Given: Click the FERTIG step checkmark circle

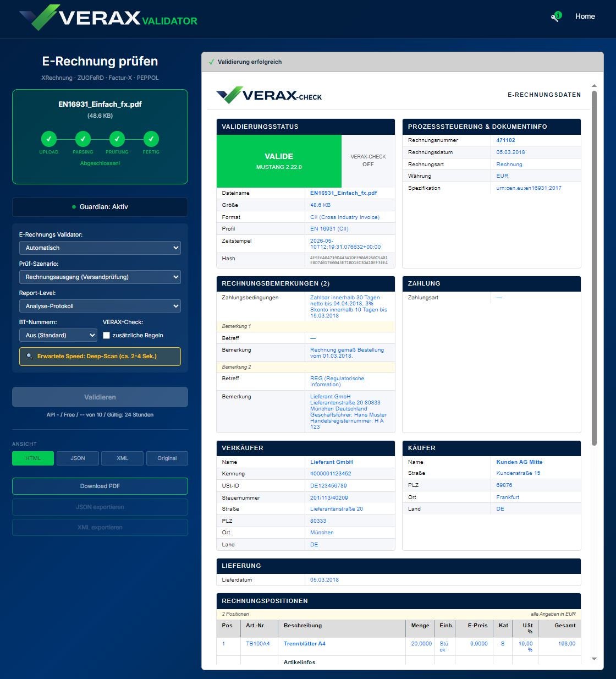Looking at the screenshot, I should pos(151,139).
